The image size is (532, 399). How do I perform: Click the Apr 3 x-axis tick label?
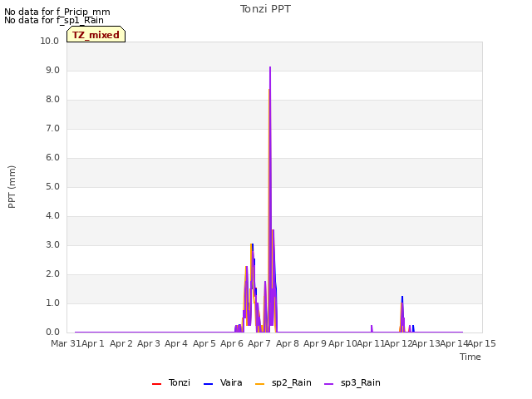[149, 343]
